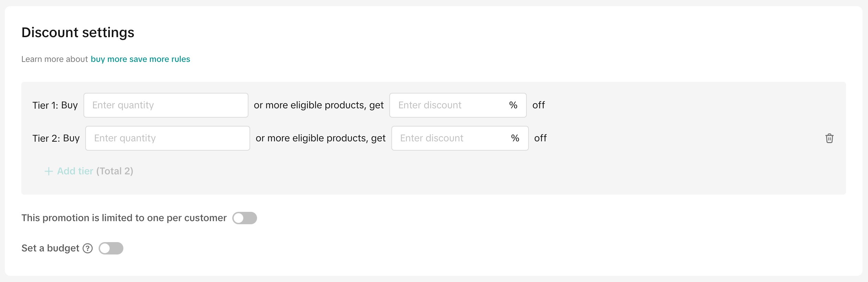The height and width of the screenshot is (282, 868).
Task: Click the Add tier text
Action: tap(75, 171)
